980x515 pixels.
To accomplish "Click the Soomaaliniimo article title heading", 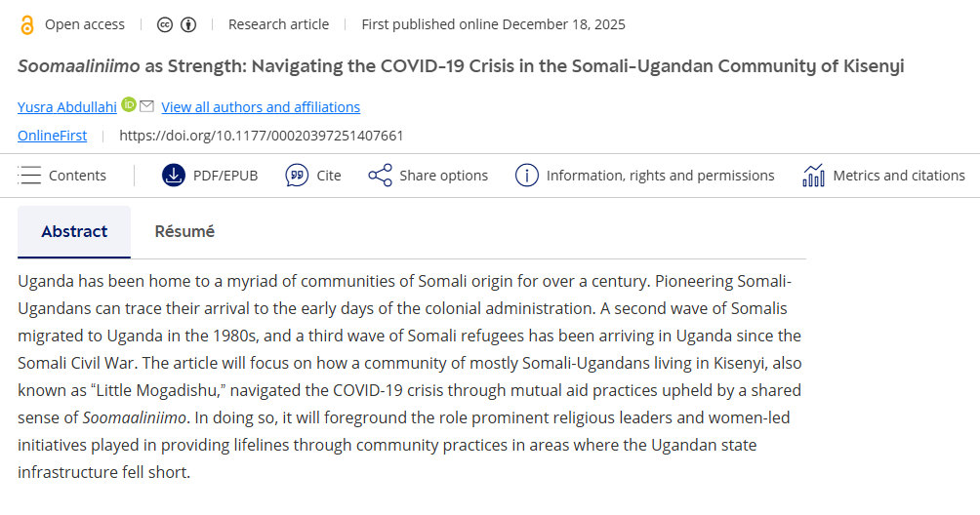I will click(461, 66).
